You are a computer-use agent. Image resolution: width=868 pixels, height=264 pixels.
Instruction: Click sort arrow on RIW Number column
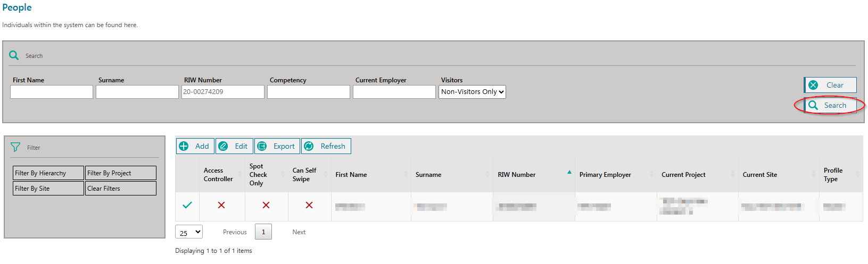(x=569, y=172)
